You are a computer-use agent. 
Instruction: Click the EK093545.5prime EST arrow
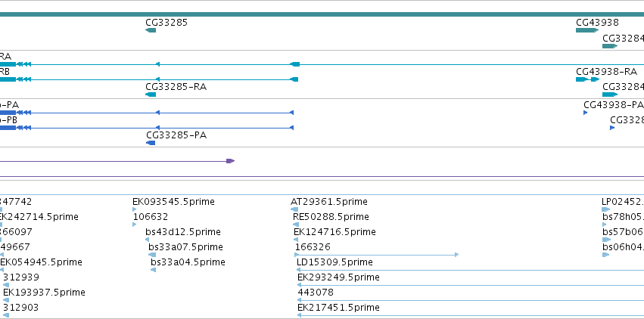[134, 209]
